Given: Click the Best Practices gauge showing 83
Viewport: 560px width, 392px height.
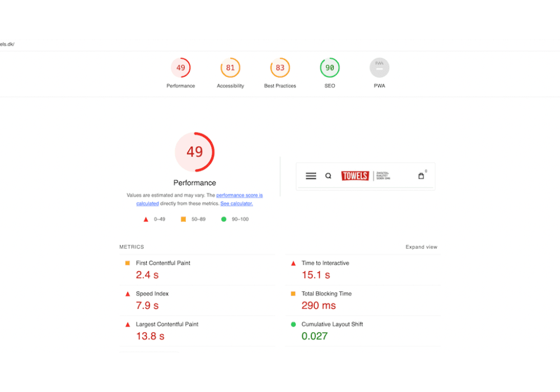Looking at the screenshot, I should [x=280, y=67].
